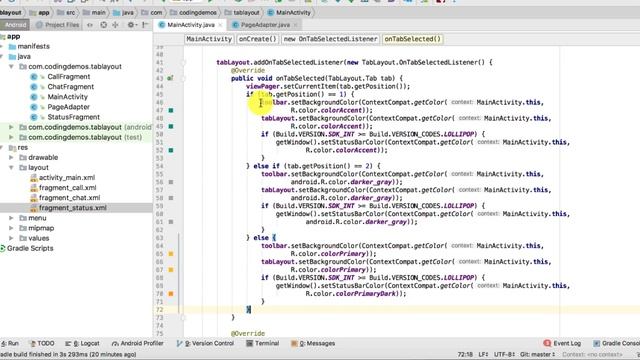Select the Android project view tab

tap(15, 25)
